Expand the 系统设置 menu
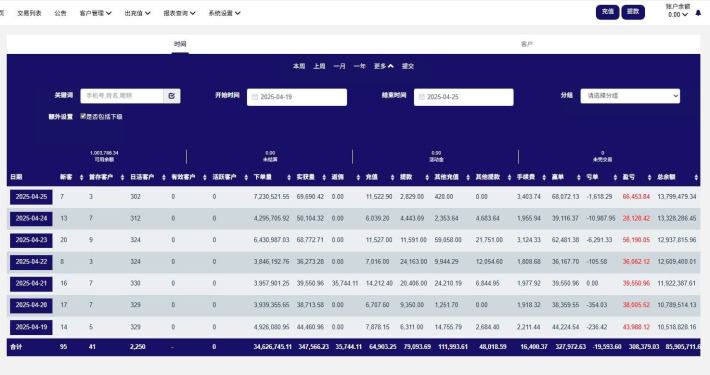Image resolution: width=710 pixels, height=375 pixels. coord(224,13)
